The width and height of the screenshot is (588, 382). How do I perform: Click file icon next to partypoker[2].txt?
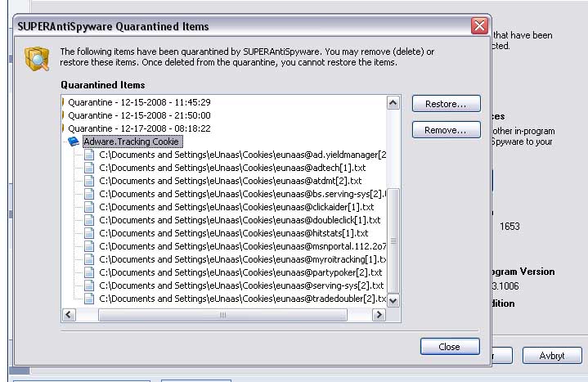pyautogui.click(x=89, y=272)
